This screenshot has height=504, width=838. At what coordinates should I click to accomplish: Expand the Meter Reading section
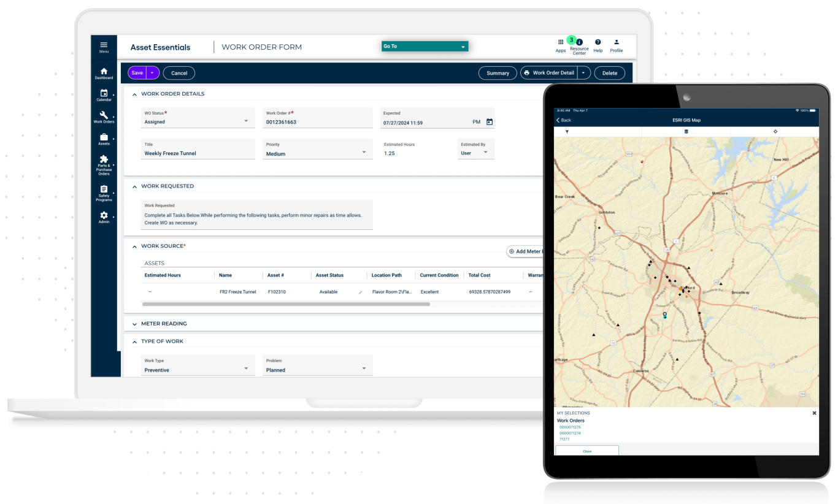134,323
